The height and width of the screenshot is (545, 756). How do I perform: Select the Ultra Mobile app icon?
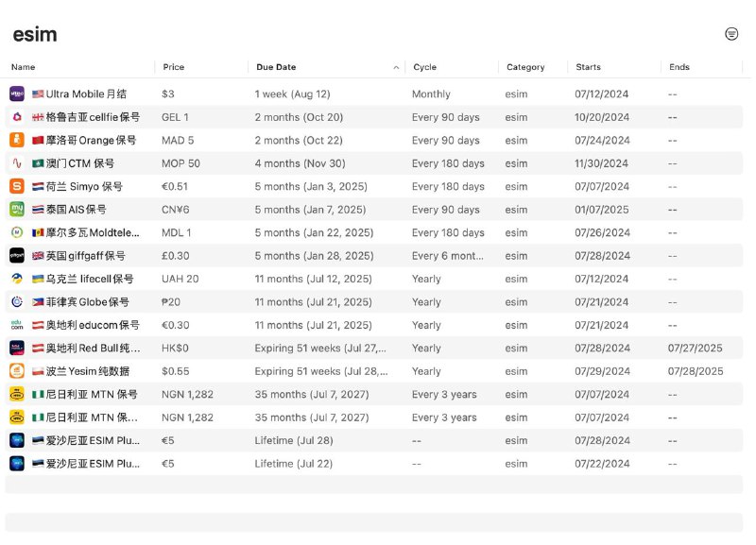pyautogui.click(x=17, y=94)
